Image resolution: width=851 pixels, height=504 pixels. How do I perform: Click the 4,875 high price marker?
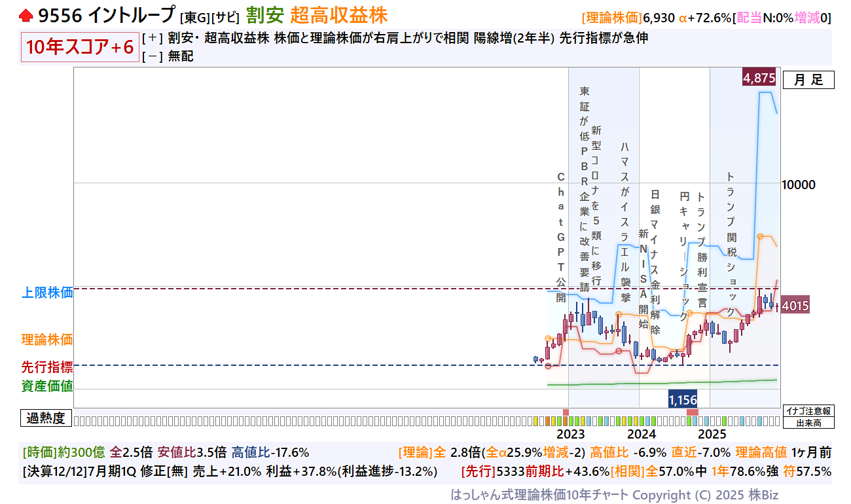[759, 79]
